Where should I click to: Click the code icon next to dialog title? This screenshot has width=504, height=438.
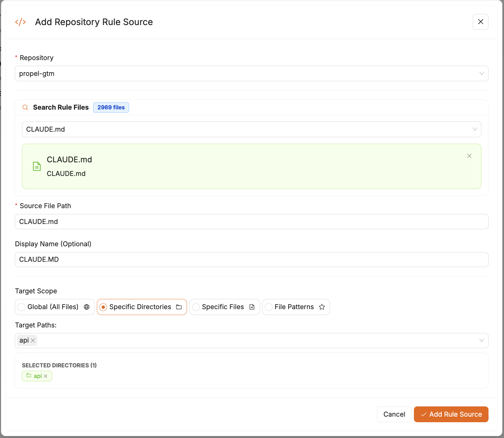coord(20,22)
